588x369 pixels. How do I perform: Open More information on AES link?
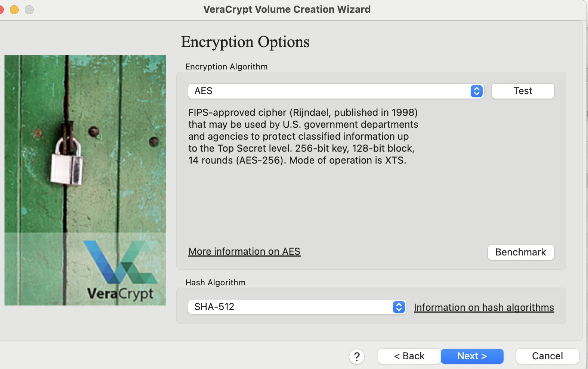point(244,251)
